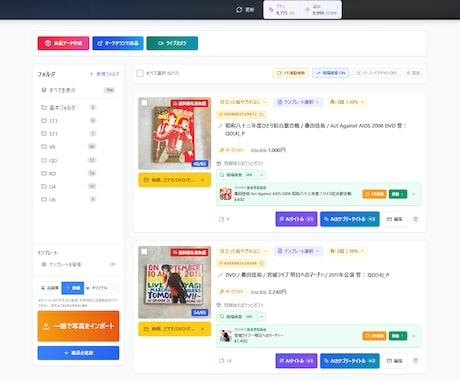
Task: Generate AIタイトル for 1,000円 item
Action: click(x=296, y=219)
